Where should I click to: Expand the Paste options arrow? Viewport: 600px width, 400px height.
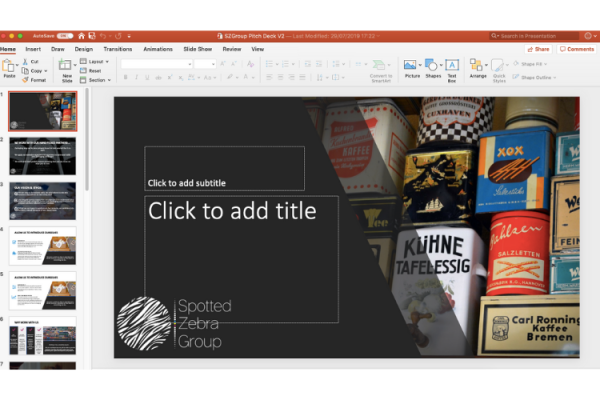coord(17,65)
